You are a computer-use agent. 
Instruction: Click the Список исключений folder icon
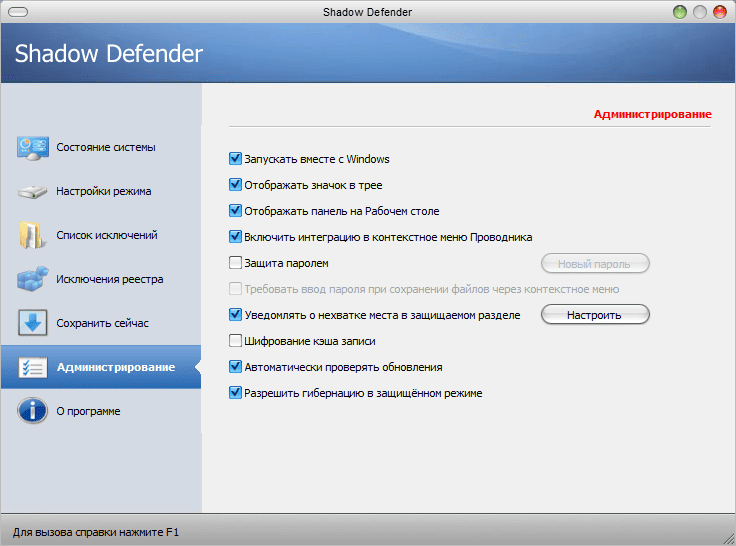click(32, 235)
